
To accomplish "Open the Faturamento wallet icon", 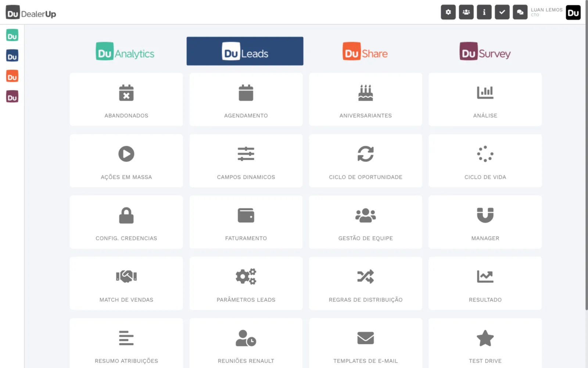I will [246, 215].
